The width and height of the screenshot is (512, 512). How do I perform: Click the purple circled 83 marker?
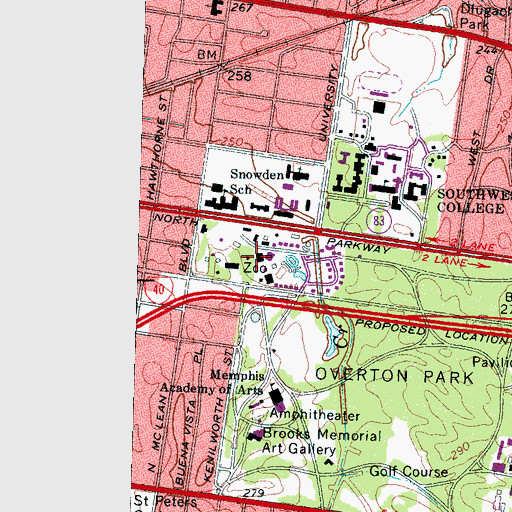pos(379,221)
